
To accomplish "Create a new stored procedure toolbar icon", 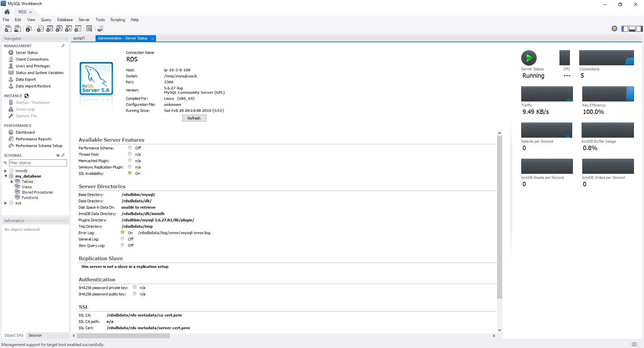I will tap(68, 29).
